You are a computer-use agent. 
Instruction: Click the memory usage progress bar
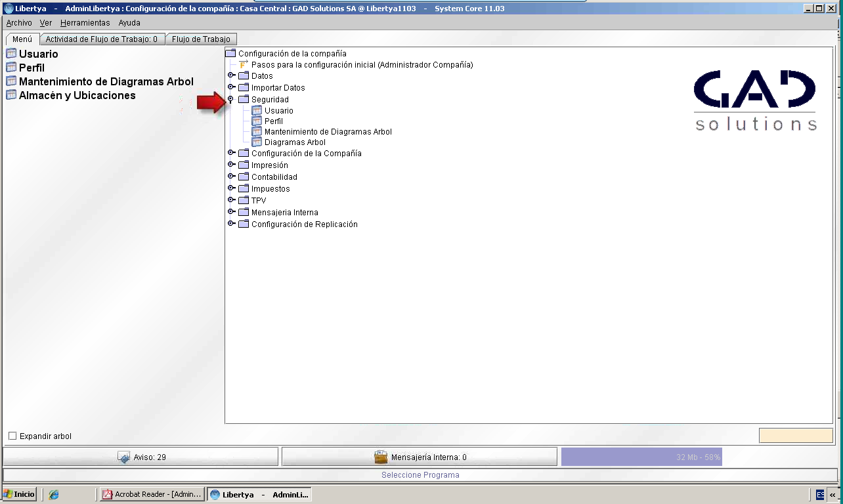coord(641,457)
